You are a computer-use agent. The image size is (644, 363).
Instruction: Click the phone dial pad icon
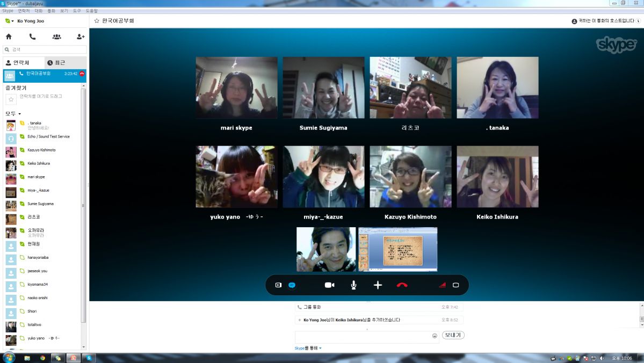tap(32, 37)
